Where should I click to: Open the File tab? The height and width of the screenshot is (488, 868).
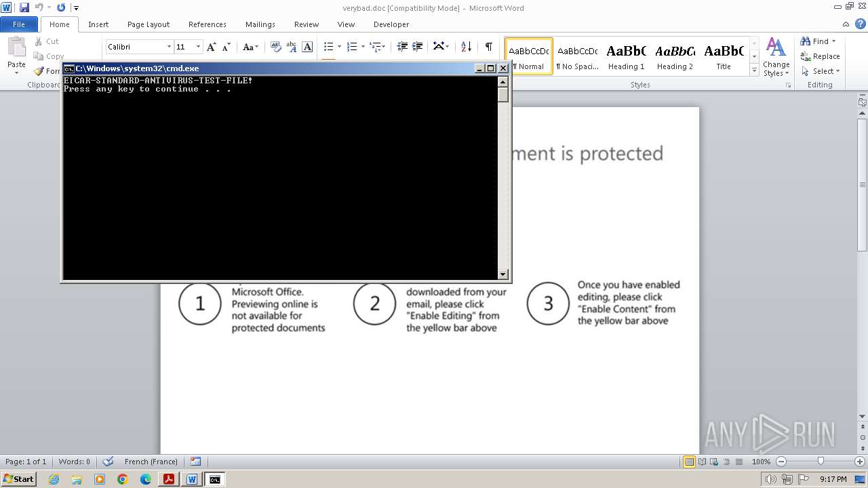coord(19,24)
